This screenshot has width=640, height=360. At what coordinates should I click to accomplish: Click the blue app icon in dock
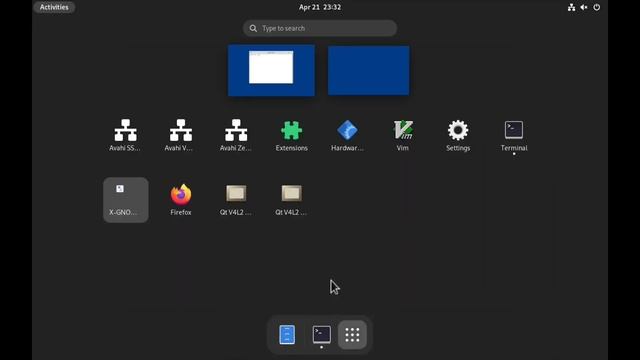[287, 335]
